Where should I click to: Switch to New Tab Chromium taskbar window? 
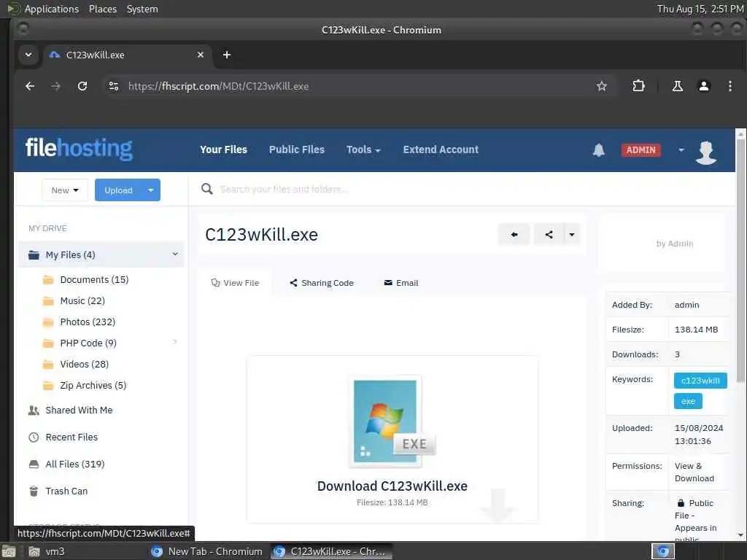206,551
